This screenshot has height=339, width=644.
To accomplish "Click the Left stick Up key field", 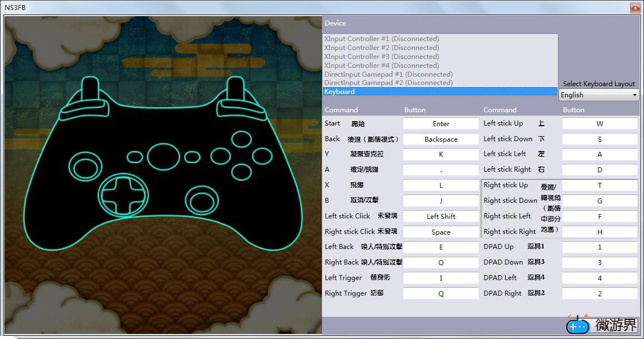I will pyautogui.click(x=600, y=124).
